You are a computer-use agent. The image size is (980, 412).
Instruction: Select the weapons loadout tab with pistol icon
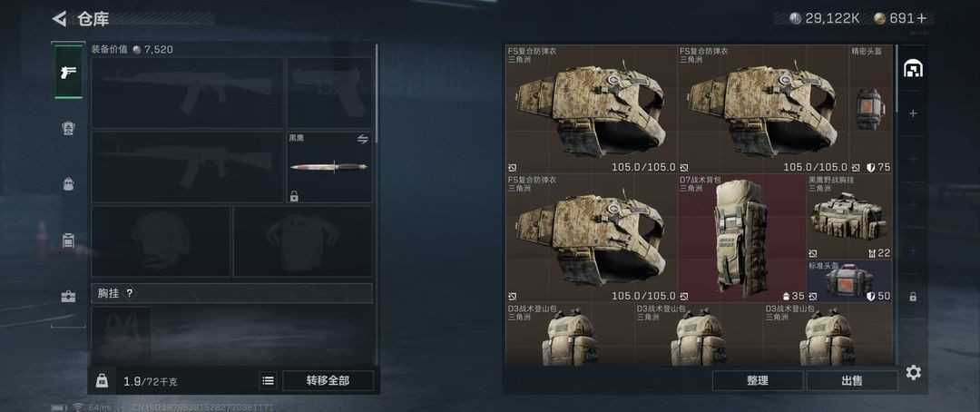[68, 72]
